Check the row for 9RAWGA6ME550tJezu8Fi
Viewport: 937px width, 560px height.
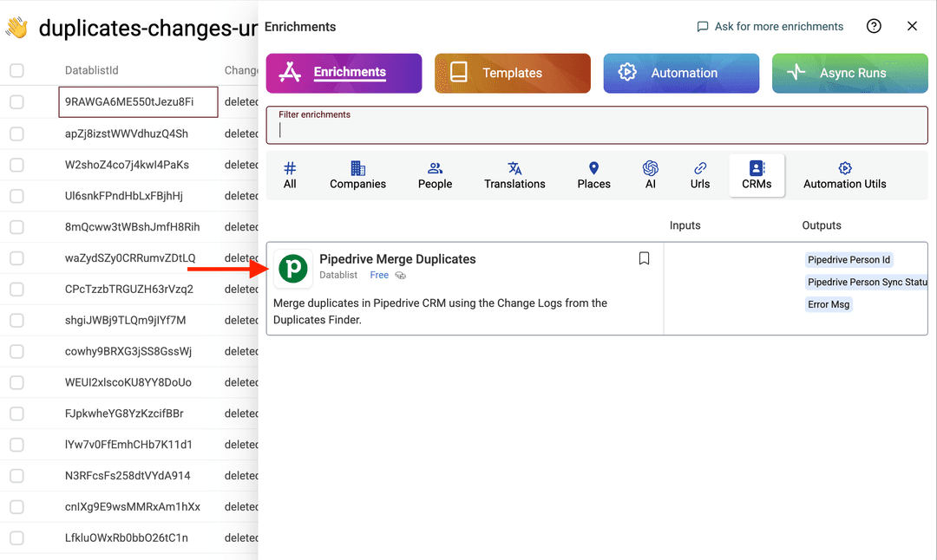click(x=16, y=101)
